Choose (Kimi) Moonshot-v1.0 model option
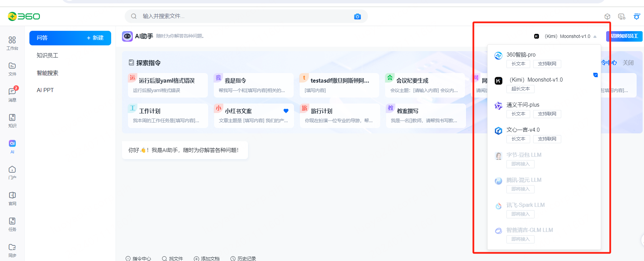Screen dimensions: 644x261 pyautogui.click(x=544, y=84)
